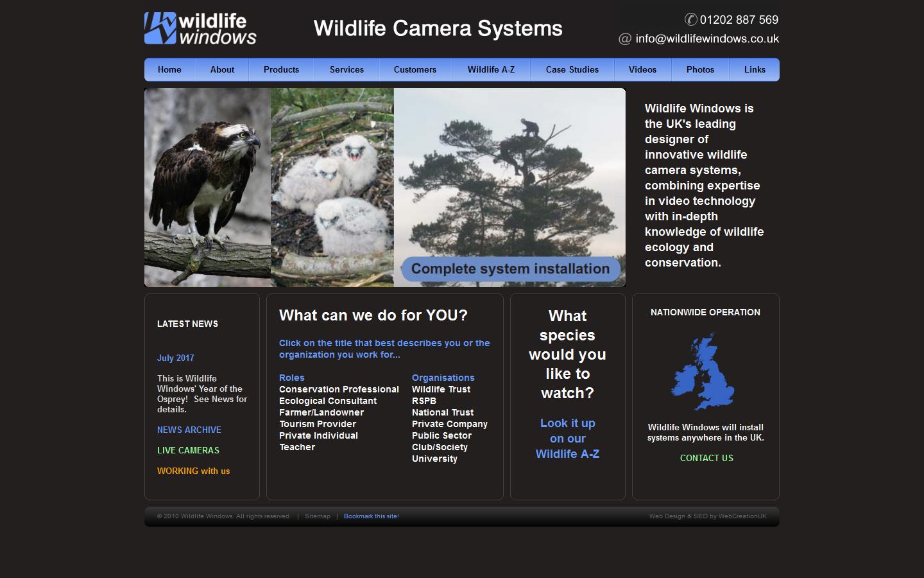This screenshot has width=924, height=578.
Task: Select WORKING with us
Action: click(x=193, y=471)
